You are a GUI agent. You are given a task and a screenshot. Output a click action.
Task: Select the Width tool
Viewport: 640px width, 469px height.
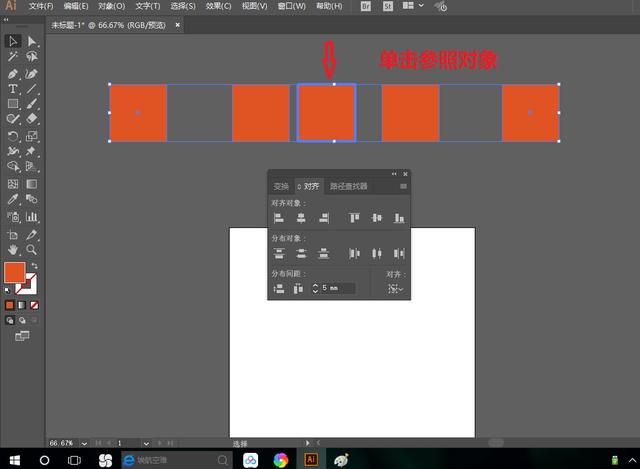point(13,151)
